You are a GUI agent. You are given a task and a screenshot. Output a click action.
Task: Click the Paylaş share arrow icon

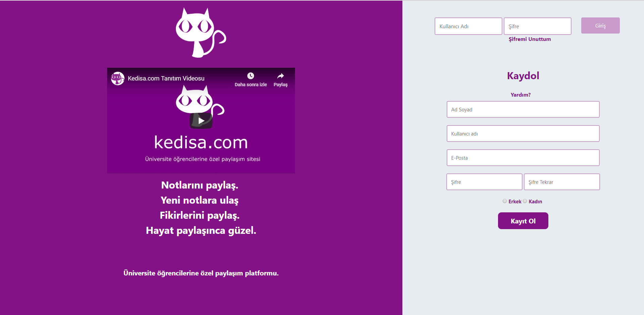[x=281, y=76]
